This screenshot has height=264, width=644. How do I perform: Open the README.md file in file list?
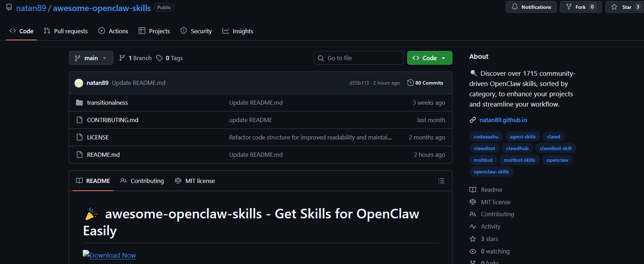[103, 155]
